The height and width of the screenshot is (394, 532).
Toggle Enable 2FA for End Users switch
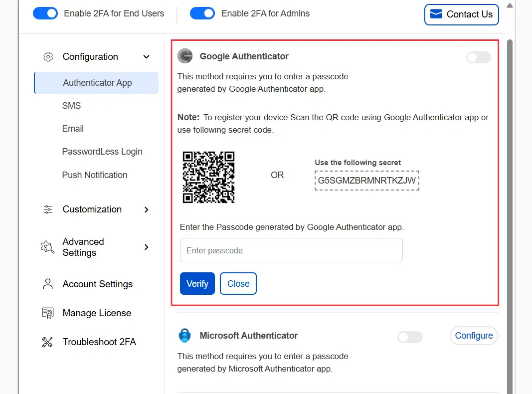click(x=45, y=13)
